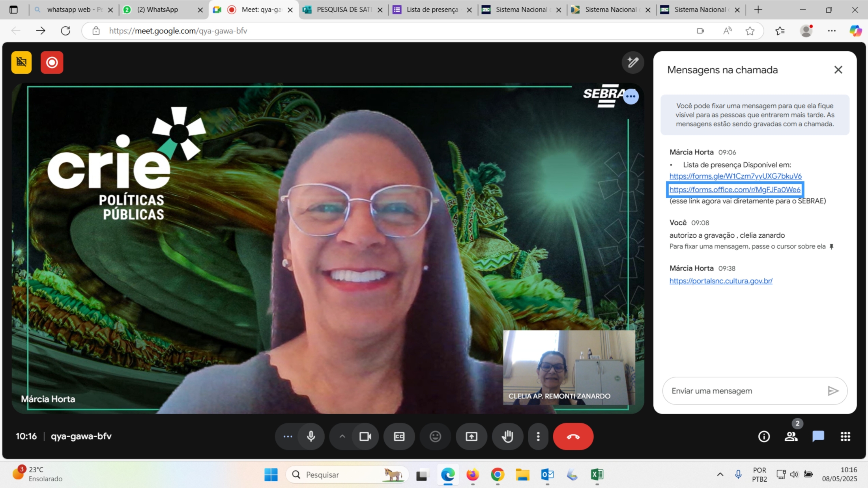868x488 pixels.
Task: Expand video settings chevron beside camera
Action: click(x=342, y=436)
